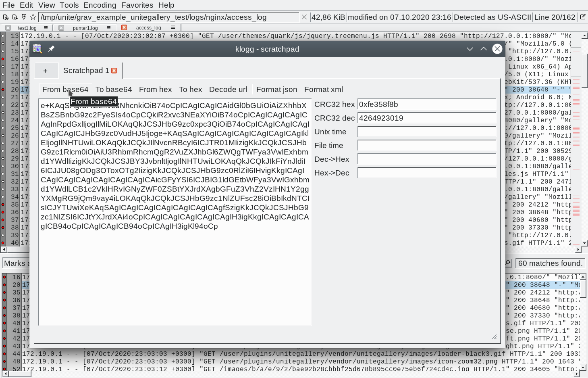588x378 pixels.
Task: Click into the CRC32 hex field
Action: point(427,104)
